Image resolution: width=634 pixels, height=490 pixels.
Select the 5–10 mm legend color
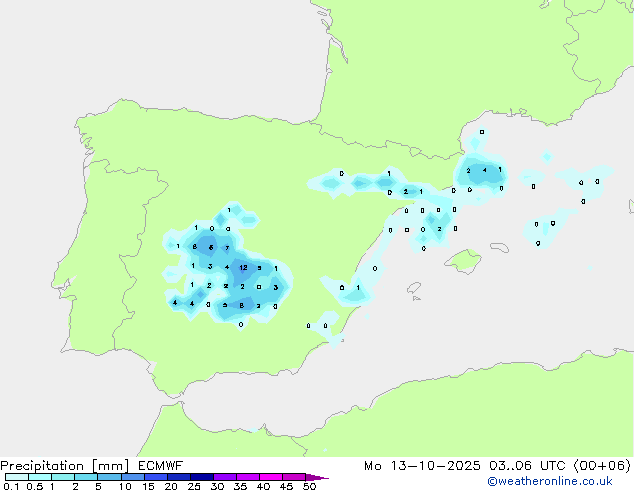(x=109, y=477)
